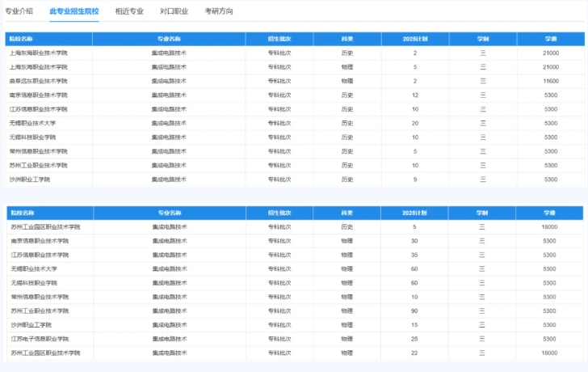The image size is (588, 372).
Task: Click the school name 江苏电子信息职业学院
Action: pyautogui.click(x=40, y=339)
